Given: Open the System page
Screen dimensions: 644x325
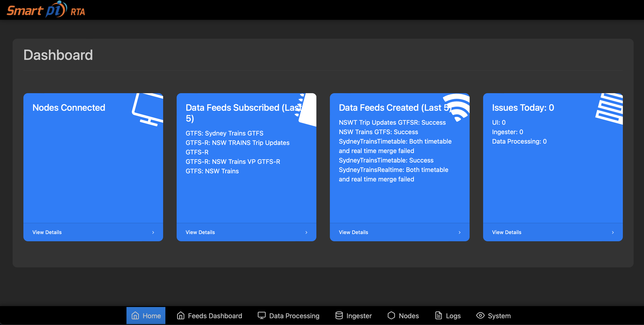Looking at the screenshot, I should click(493, 316).
